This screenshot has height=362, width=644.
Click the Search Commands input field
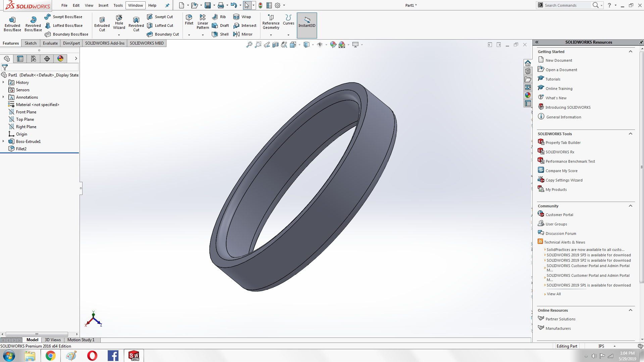[x=567, y=5]
